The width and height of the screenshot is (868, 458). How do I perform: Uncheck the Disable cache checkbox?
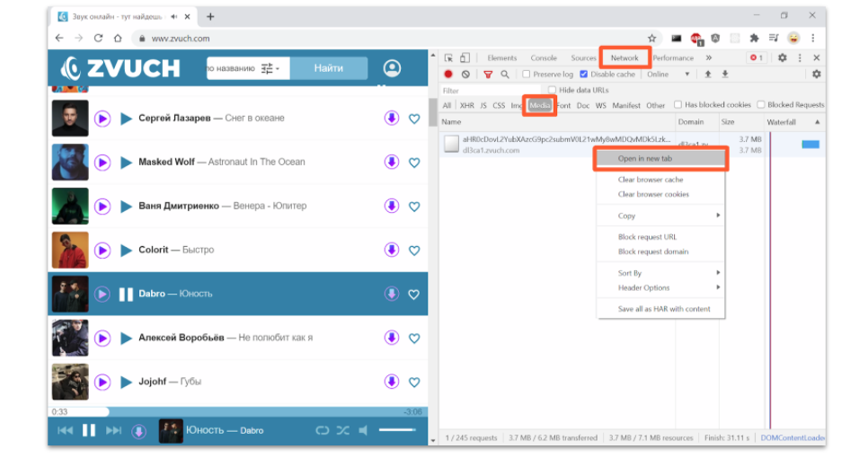tap(583, 75)
